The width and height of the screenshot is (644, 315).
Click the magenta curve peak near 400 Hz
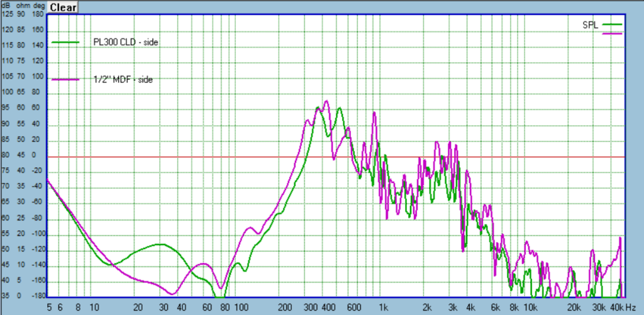pyautogui.click(x=326, y=101)
